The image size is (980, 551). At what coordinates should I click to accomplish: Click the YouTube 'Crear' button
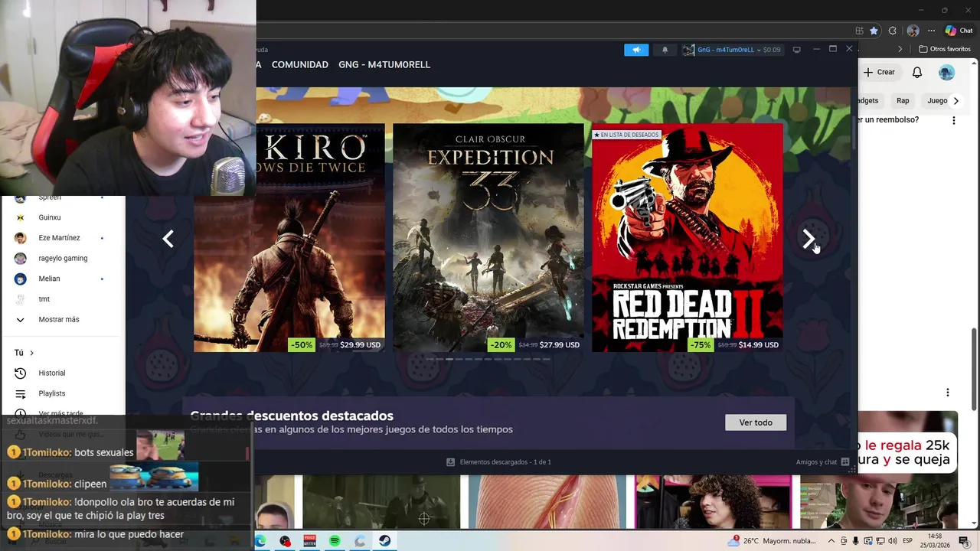click(x=879, y=72)
